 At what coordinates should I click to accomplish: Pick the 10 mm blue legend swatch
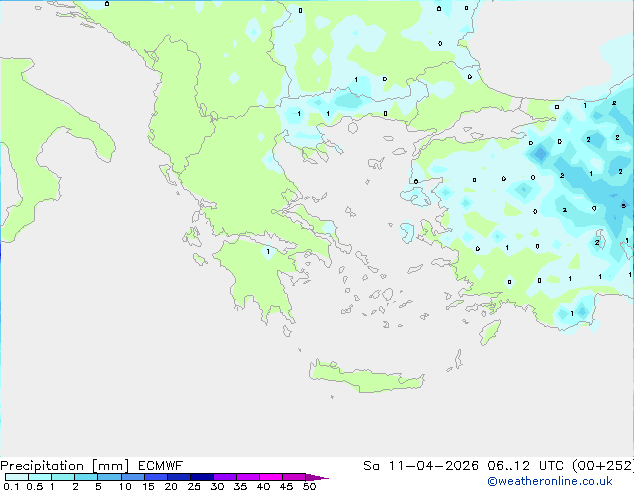click(x=132, y=477)
